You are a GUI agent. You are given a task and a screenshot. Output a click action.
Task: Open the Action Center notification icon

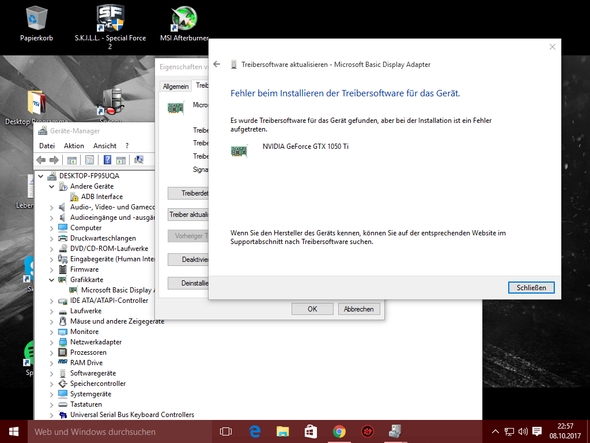pyautogui.click(x=537, y=432)
